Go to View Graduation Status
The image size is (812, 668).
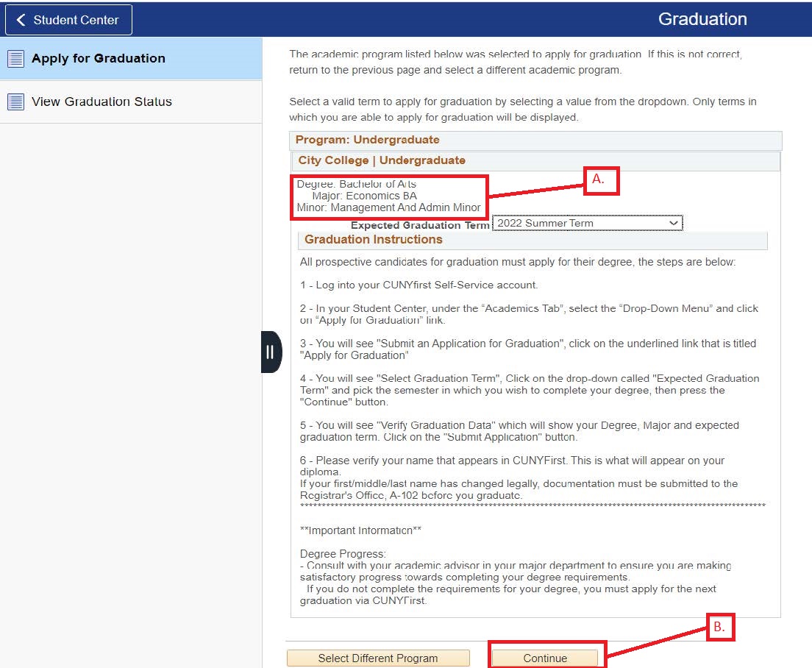pyautogui.click(x=101, y=102)
